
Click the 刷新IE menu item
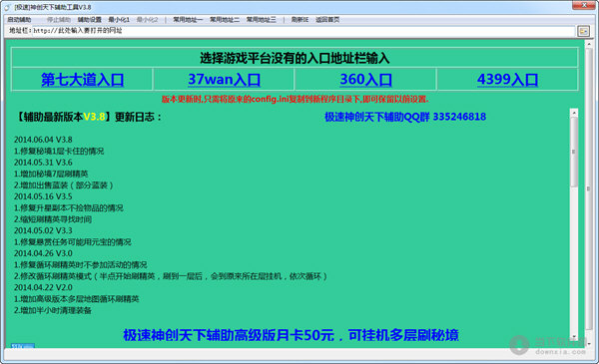(x=299, y=20)
